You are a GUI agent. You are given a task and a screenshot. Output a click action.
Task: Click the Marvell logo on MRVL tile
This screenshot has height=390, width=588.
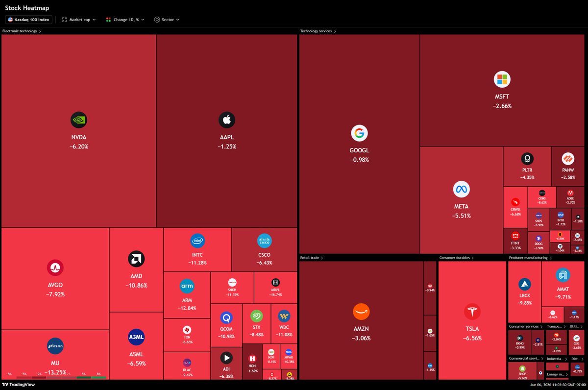[x=275, y=283]
